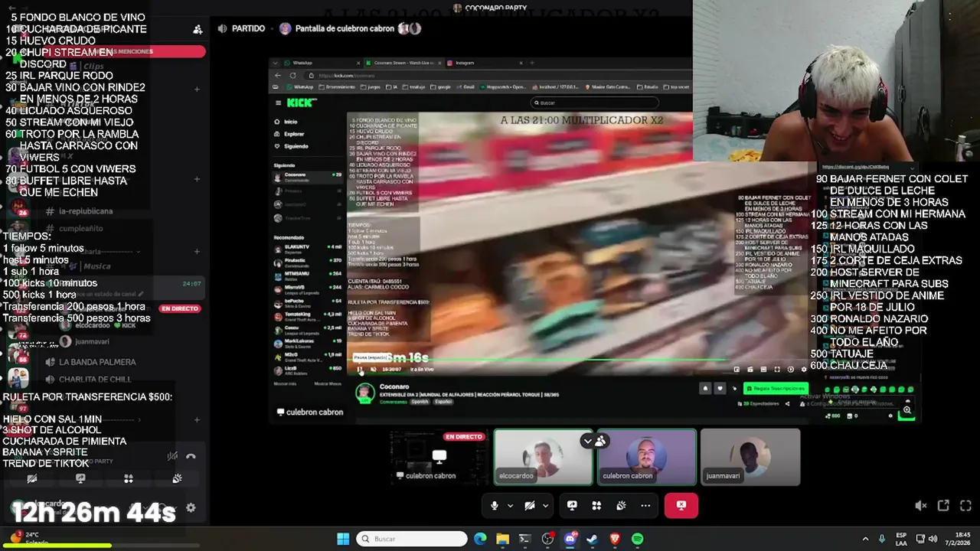Open cumpleañito text channel
Image resolution: width=980 pixels, height=551 pixels.
(80, 228)
